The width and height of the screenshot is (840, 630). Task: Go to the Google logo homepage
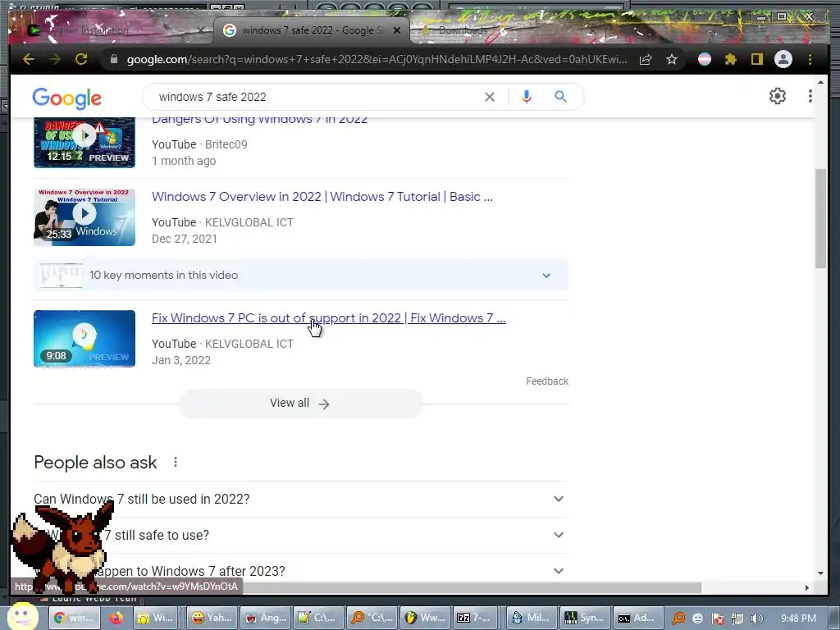coord(67,98)
